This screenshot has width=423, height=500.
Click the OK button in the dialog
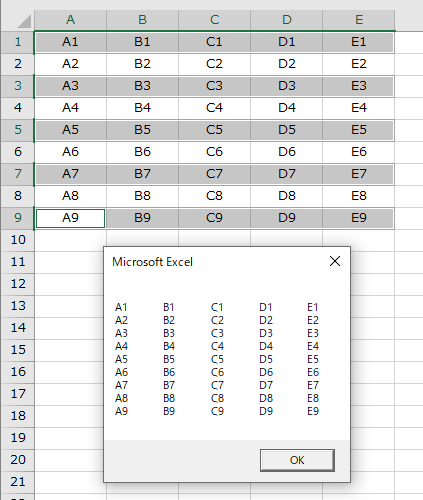point(297,460)
